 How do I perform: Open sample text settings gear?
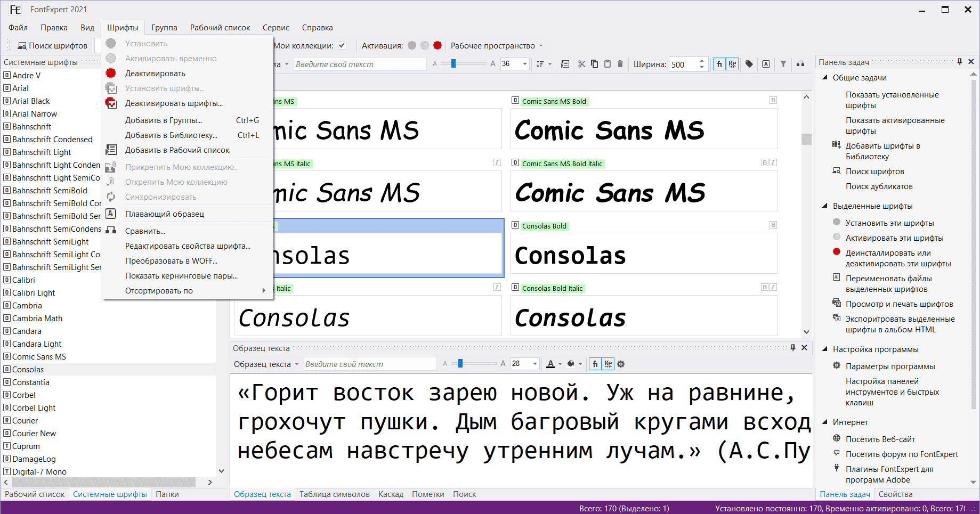pos(621,364)
